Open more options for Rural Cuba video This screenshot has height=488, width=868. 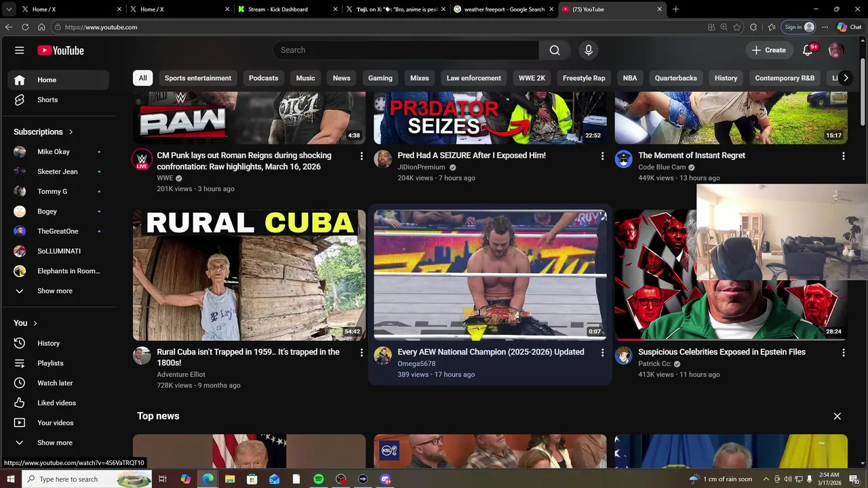coord(361,352)
